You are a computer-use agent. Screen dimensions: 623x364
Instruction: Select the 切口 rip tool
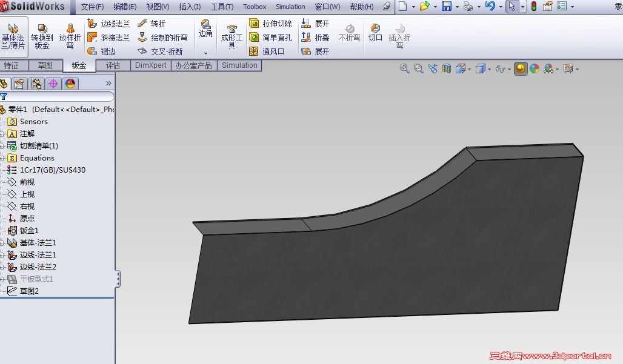(x=375, y=33)
